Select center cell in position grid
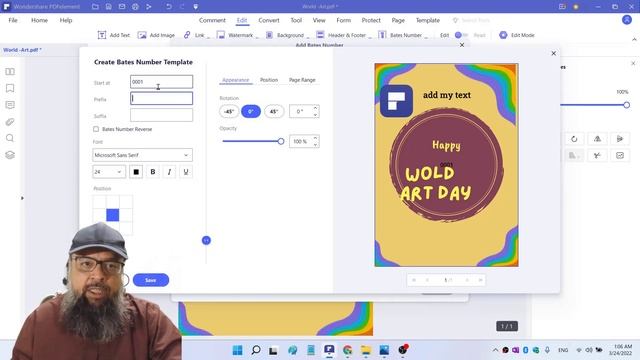Screen dimensions: 640x360 click(x=113, y=215)
